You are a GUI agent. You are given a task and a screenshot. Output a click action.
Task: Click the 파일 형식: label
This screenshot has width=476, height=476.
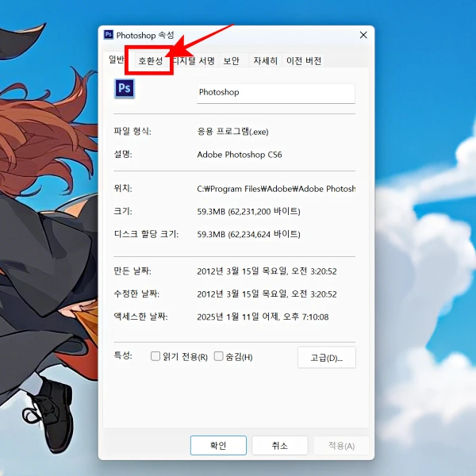(x=132, y=131)
